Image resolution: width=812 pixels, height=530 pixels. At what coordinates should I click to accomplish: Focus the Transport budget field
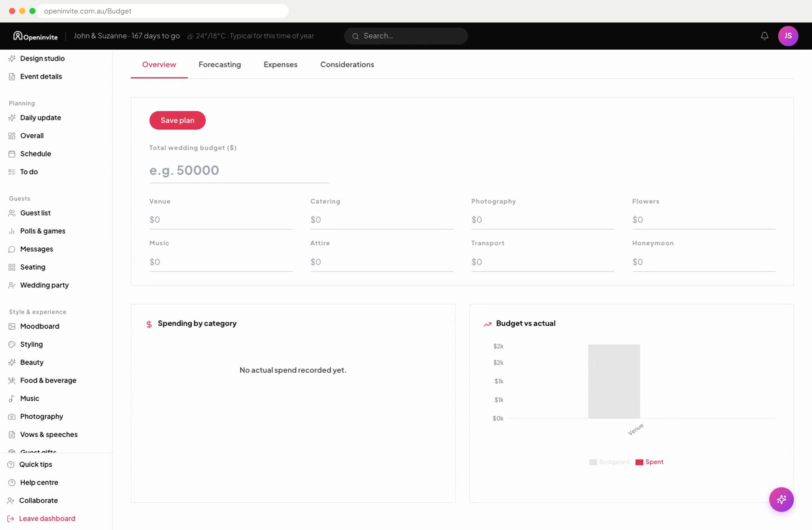tap(543, 262)
